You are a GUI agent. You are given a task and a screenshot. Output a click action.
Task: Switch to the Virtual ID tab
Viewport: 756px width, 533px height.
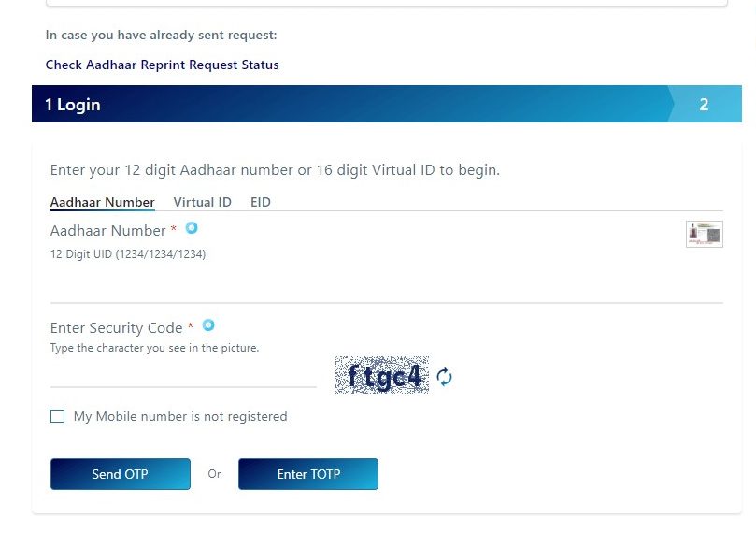pyautogui.click(x=203, y=202)
